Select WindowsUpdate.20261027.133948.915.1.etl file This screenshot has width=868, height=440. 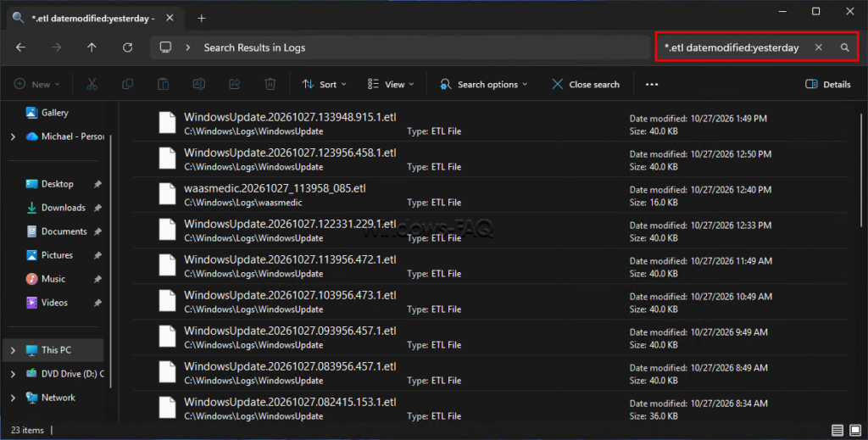coord(490,124)
